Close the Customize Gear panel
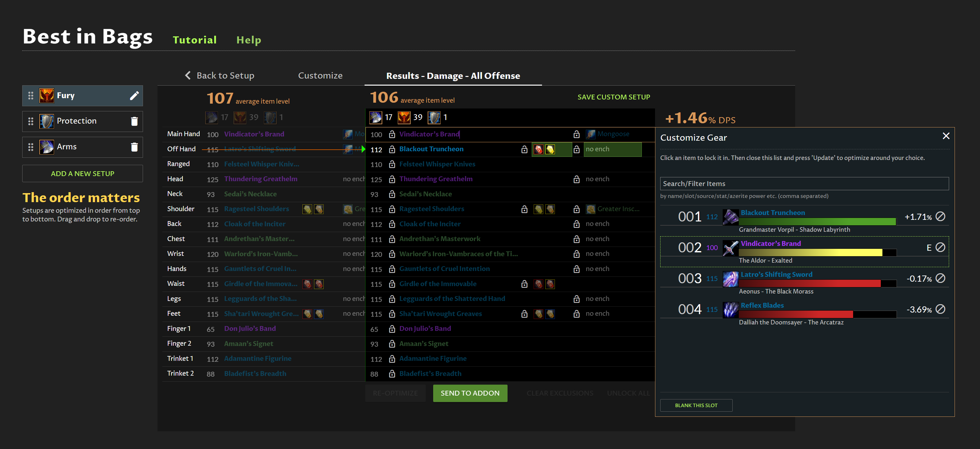The image size is (980, 449). [946, 136]
